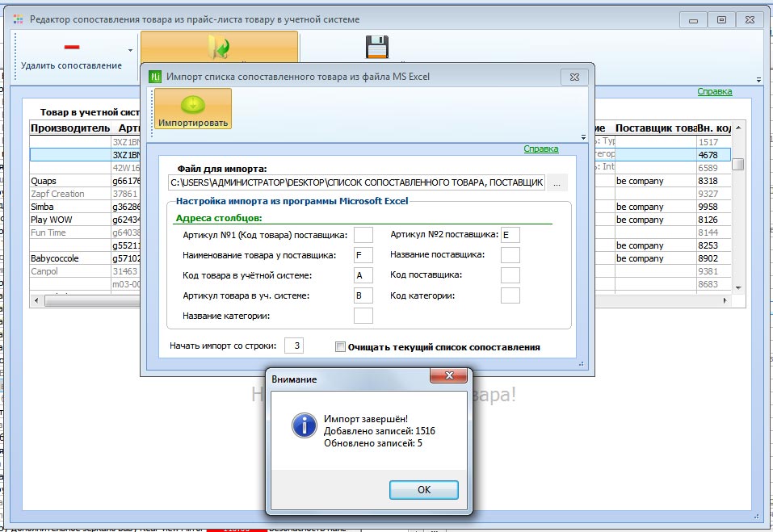This screenshot has height=532, width=773.
Task: Close the Импорт списка сопоставленного товара dialog
Action: (574, 77)
